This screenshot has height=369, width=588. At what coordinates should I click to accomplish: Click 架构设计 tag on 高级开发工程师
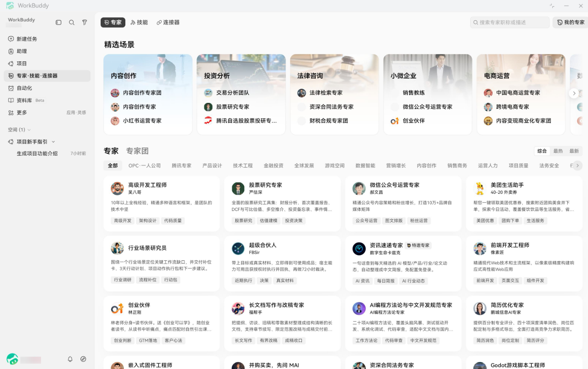[x=148, y=221]
